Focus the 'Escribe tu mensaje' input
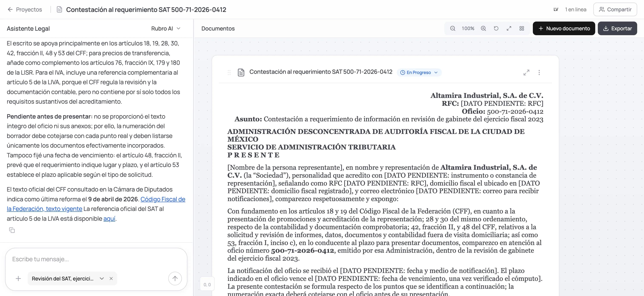The height and width of the screenshot is (296, 644). click(x=96, y=259)
